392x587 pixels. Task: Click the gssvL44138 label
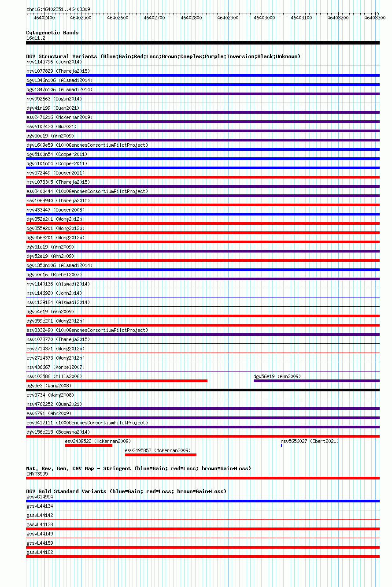(x=40, y=525)
